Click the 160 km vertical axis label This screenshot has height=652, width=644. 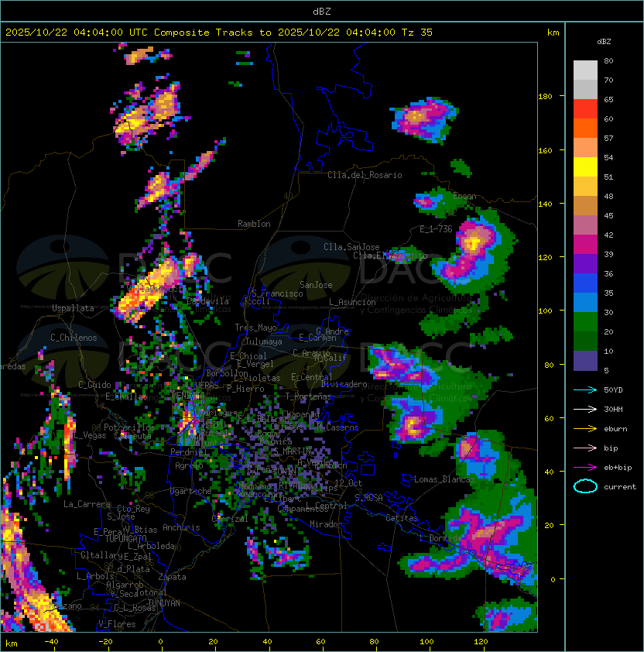point(545,150)
